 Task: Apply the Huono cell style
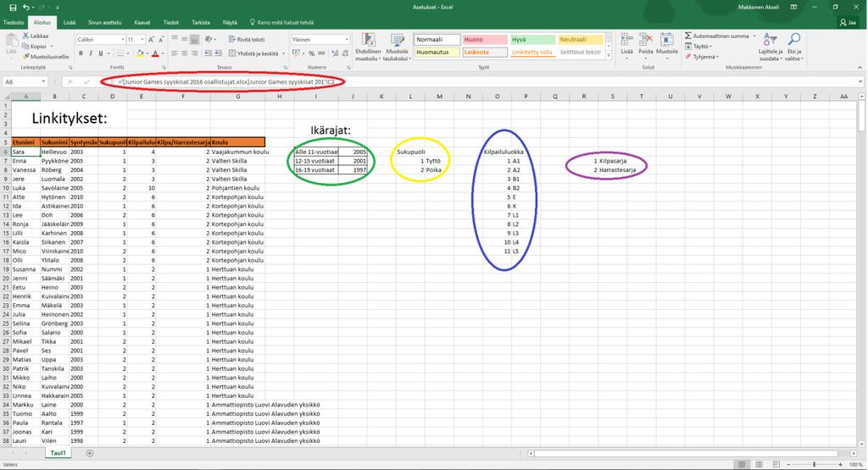(484, 40)
